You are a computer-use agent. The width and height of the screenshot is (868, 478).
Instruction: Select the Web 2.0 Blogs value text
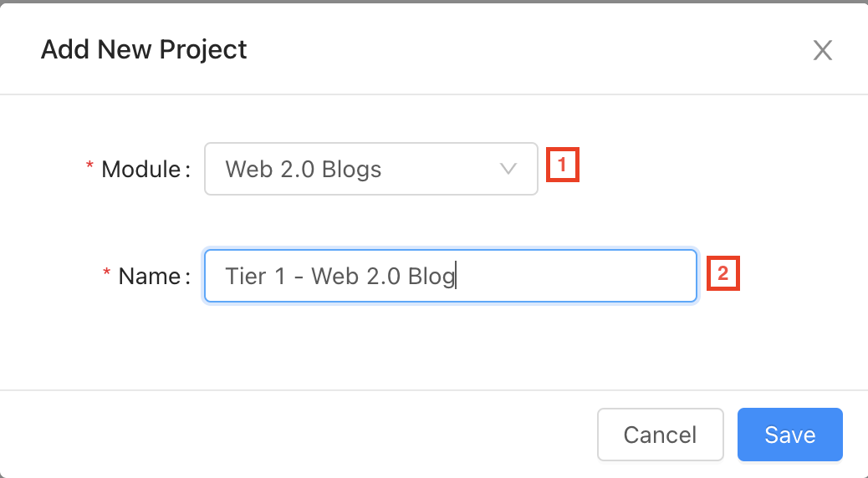coord(303,170)
